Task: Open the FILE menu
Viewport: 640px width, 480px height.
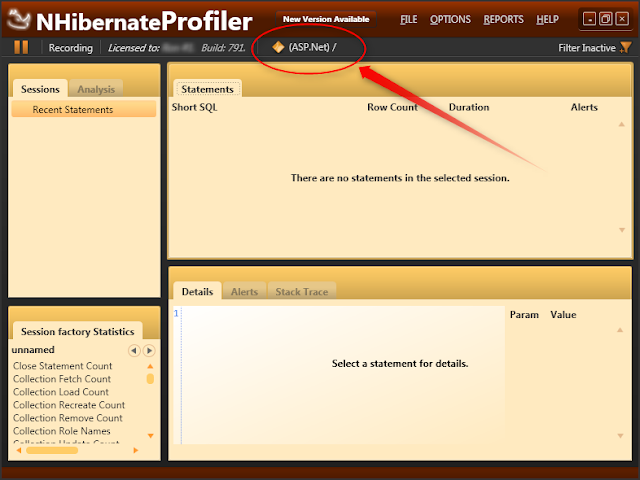Action: coord(409,20)
